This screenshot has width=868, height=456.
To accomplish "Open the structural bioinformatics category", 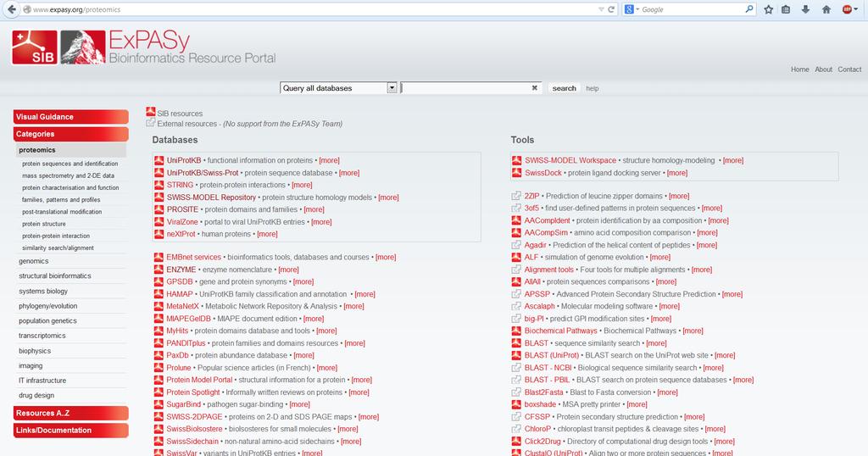I will click(x=55, y=275).
